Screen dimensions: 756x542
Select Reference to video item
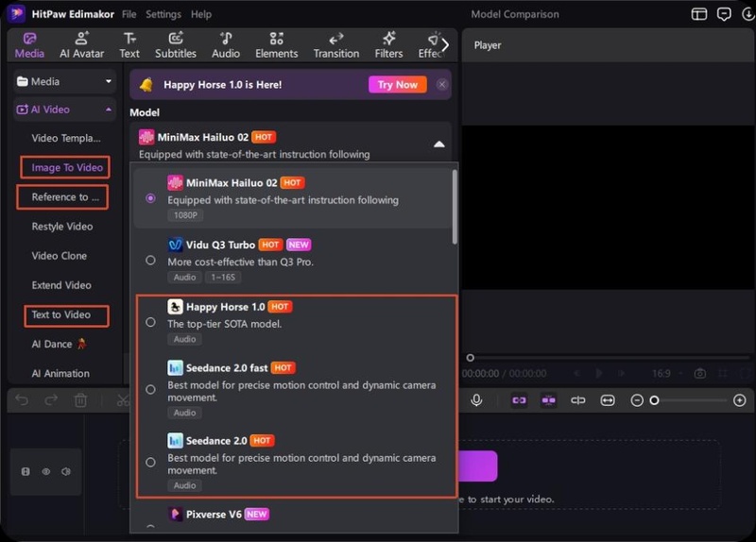[x=64, y=197]
